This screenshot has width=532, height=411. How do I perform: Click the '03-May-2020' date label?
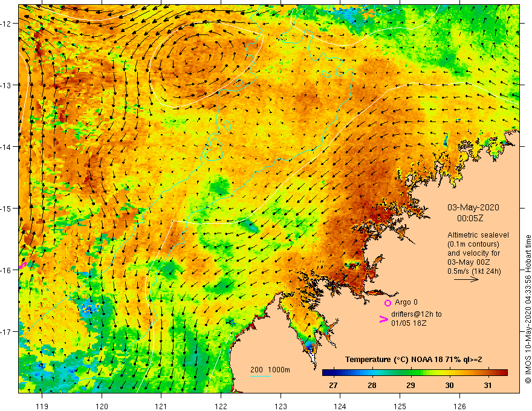click(x=473, y=207)
